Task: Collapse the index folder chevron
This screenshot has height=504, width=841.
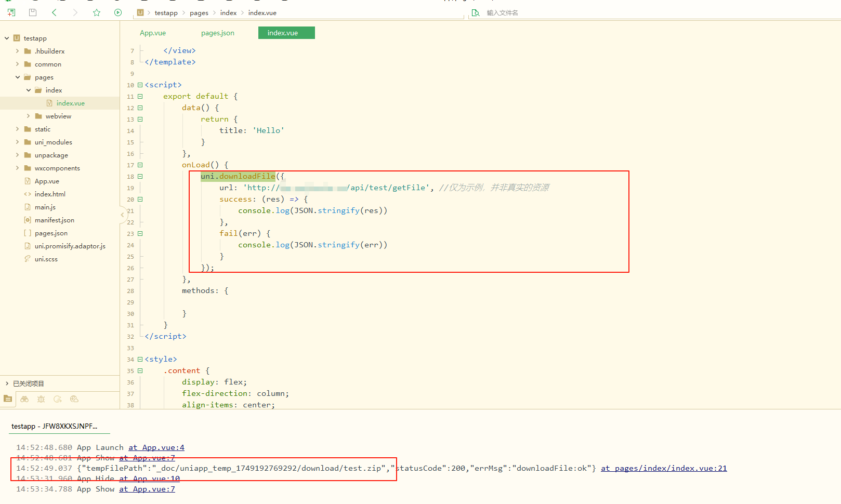Action: 28,90
